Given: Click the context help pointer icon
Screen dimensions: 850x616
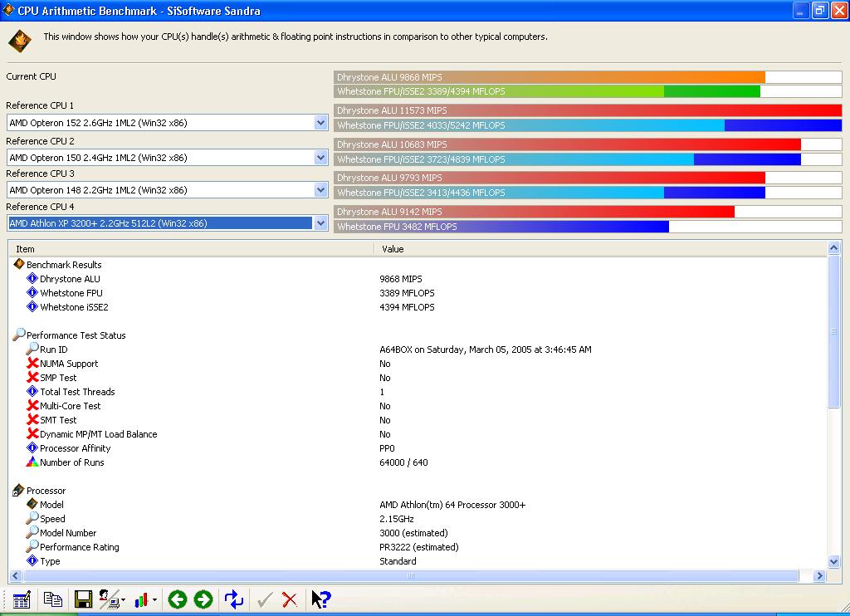Looking at the screenshot, I should click(321, 599).
